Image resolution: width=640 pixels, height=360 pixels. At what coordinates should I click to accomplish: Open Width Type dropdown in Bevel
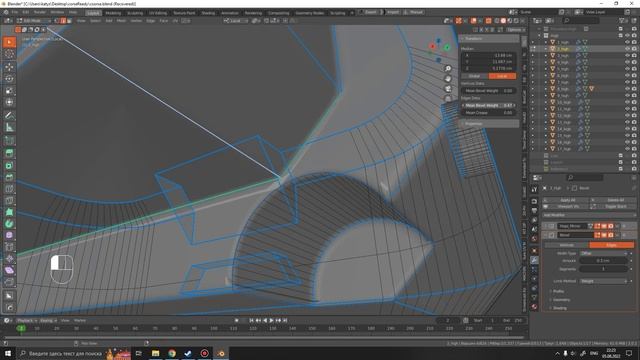click(x=603, y=253)
